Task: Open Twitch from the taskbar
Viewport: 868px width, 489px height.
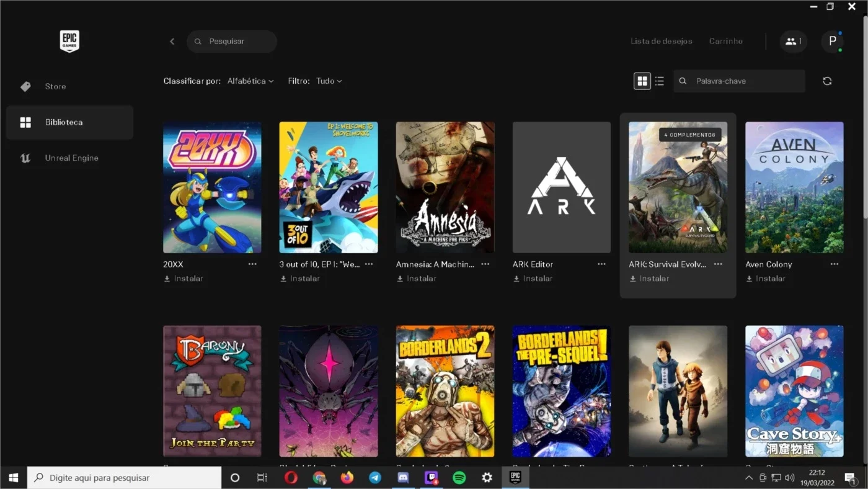Action: (431, 478)
